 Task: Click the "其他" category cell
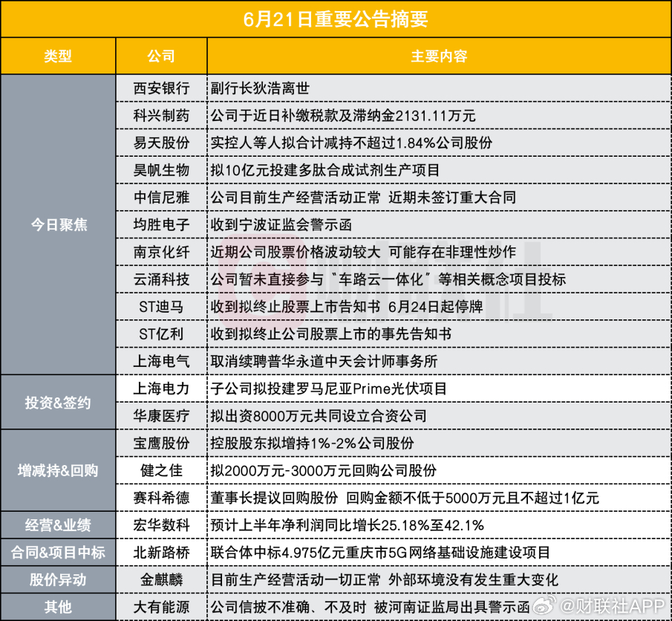click(x=58, y=607)
